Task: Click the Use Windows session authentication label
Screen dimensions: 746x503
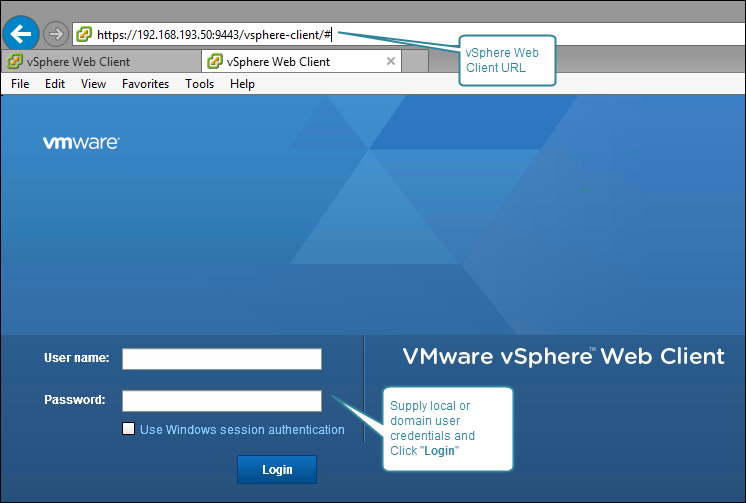Action: 242,429
